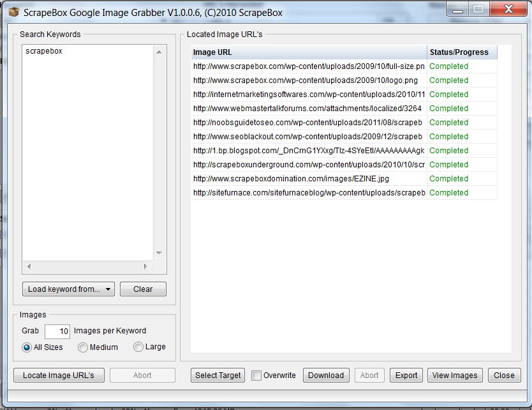Minimize the Image Grabber window

[x=457, y=10]
